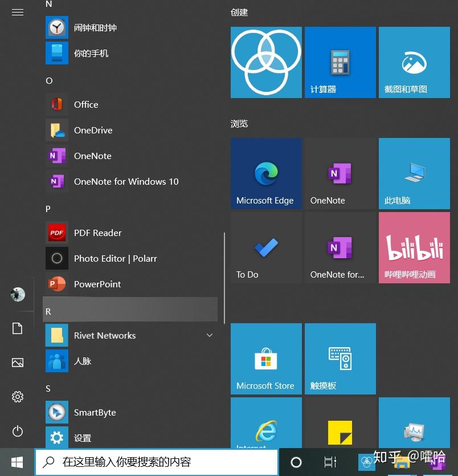This screenshot has height=476, width=458.
Task: Open OneNote for Windows 10 list entry
Action: pos(130,181)
